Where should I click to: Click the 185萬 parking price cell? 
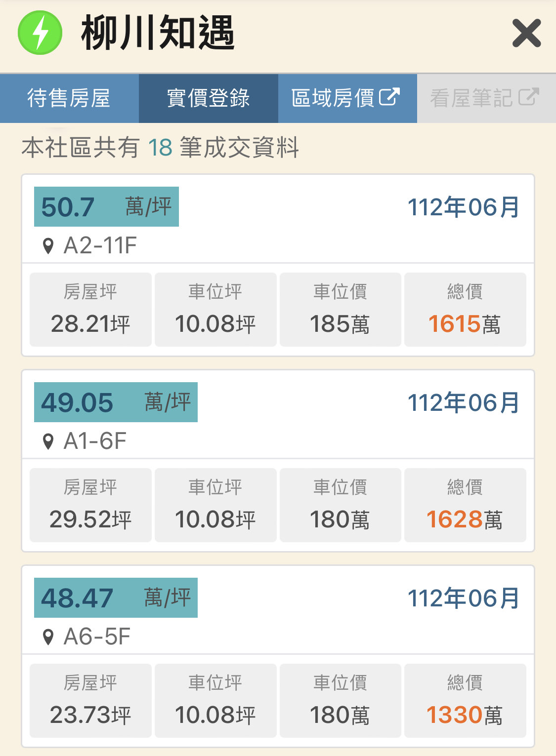pyautogui.click(x=340, y=310)
